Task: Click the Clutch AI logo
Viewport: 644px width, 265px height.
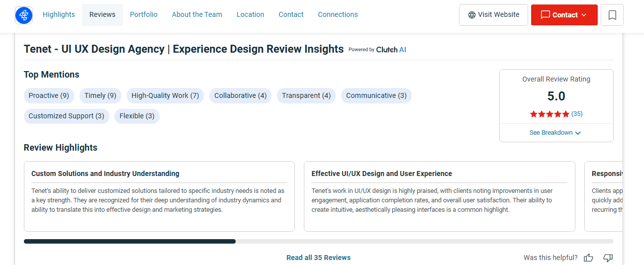Action: (391, 49)
